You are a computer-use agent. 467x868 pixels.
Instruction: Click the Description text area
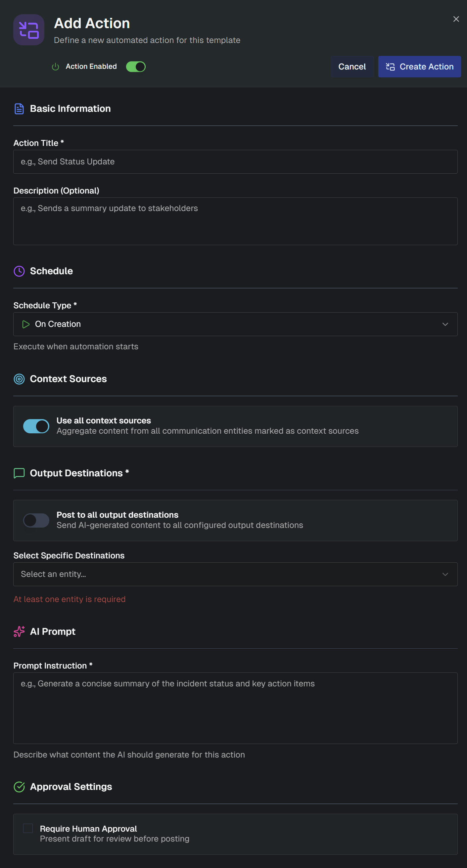pyautogui.click(x=235, y=221)
